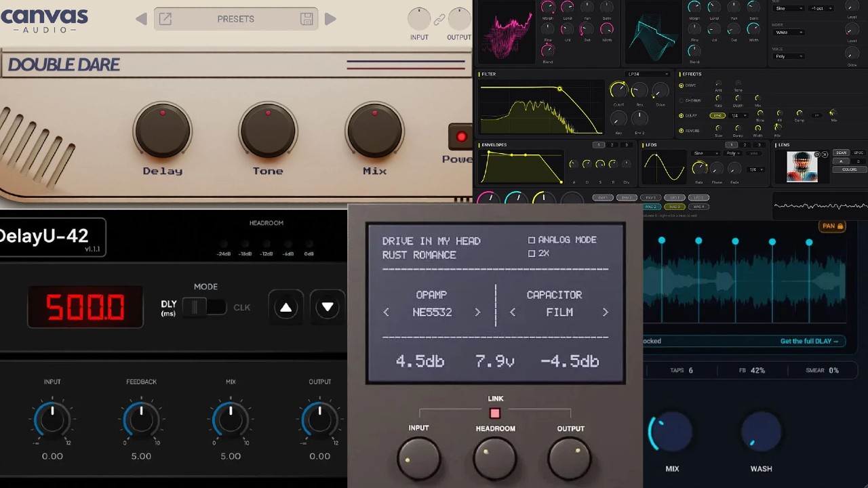Click the Lens album art thumbnail
Screen dimensions: 868x488
802,167
